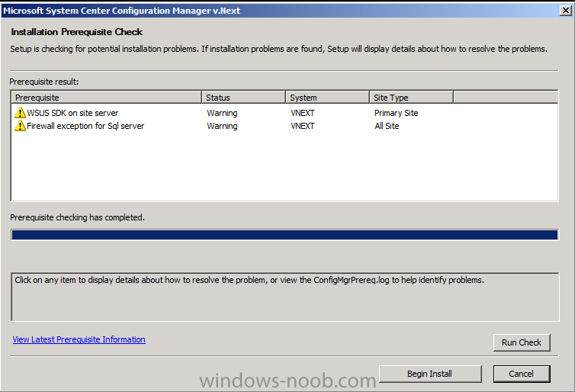The width and height of the screenshot is (575, 392).
Task: Sort by the Status column header
Action: click(243, 98)
